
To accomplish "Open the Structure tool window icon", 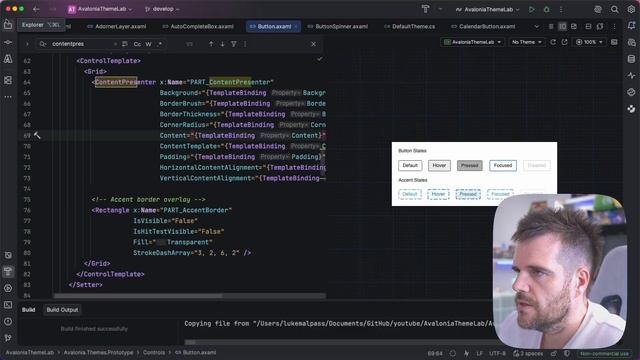I will click(8, 80).
